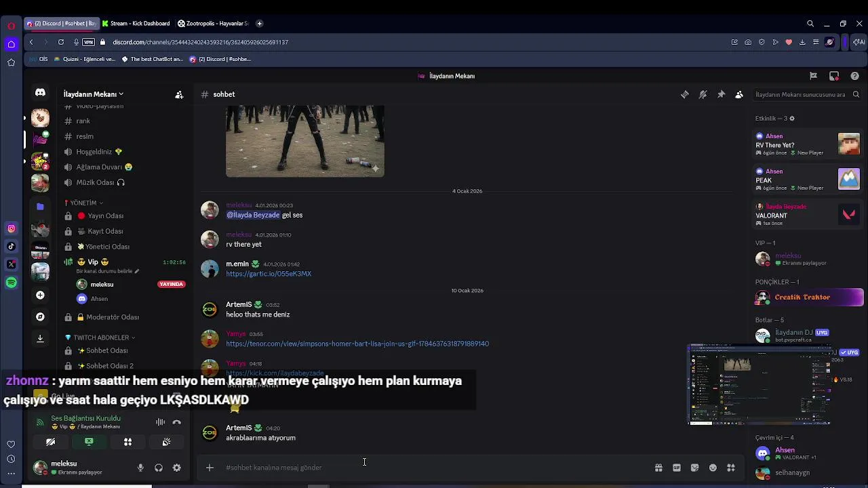Switch to Stream - Kick Dashboard tab
This screenshot has height=488, width=868.
pyautogui.click(x=136, y=23)
